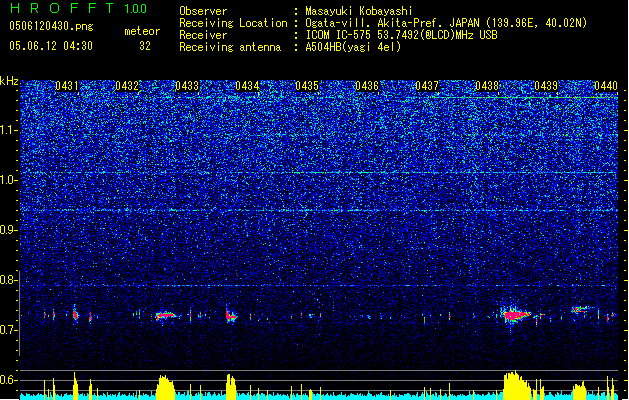This screenshot has height=400, width=629.
Task: Select the Ogata-vill. Akita-Pref. JAPAN location text
Action: coord(446,23)
